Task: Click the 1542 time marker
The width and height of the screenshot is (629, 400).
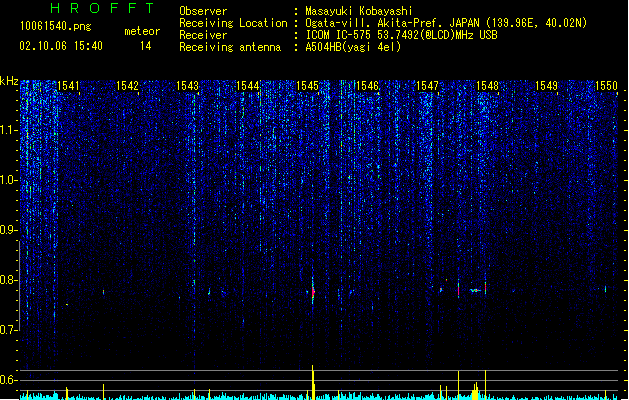Action: (x=127, y=86)
